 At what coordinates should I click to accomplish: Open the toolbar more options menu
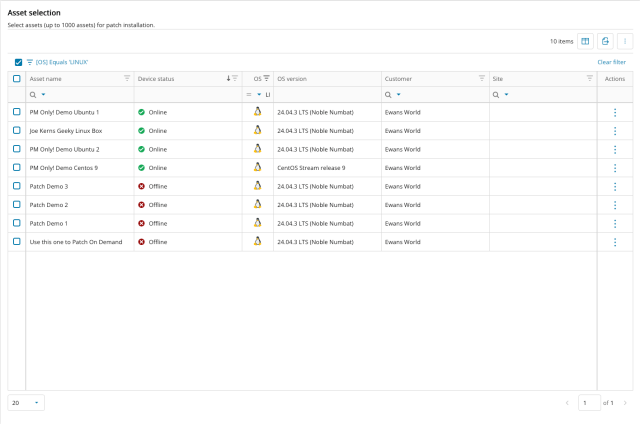point(625,41)
